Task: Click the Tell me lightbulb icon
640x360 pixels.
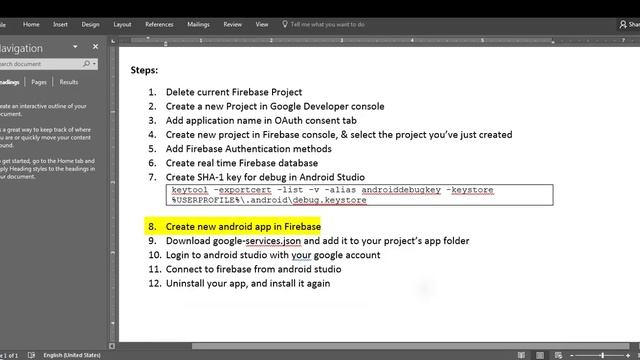Action: tap(285, 24)
